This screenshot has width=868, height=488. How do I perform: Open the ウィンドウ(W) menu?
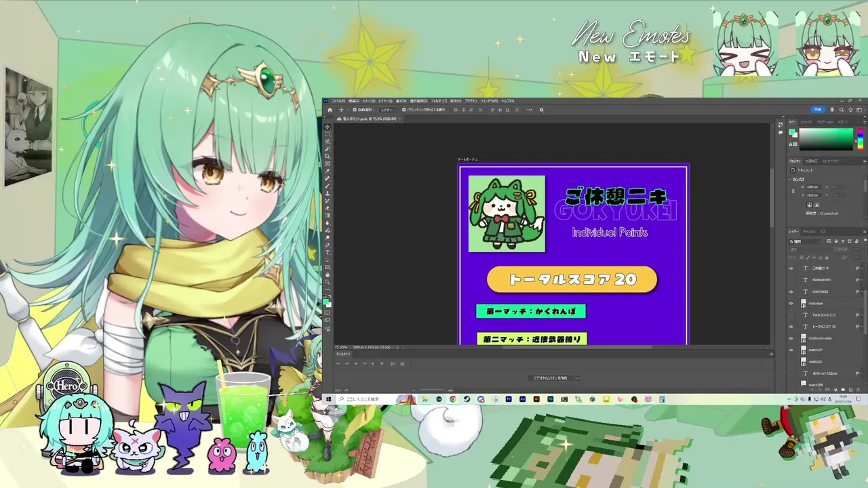[x=489, y=101]
